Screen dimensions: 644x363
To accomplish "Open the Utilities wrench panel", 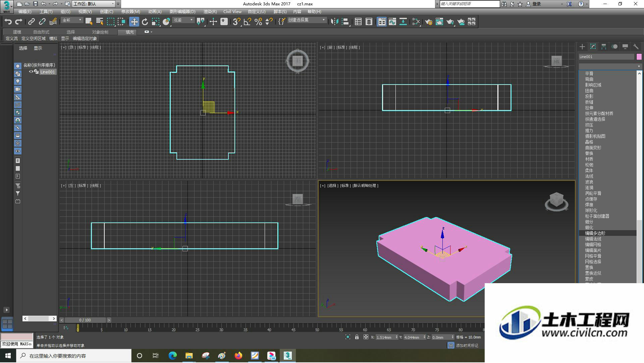I will pos(636,47).
